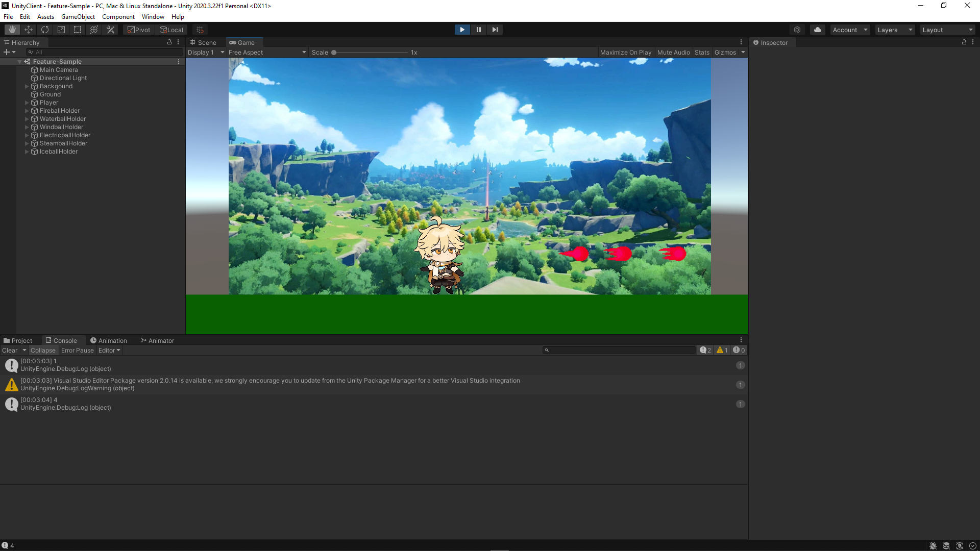Viewport: 980px width, 551px height.
Task: Click the Hierarchy panel lock icon
Action: click(169, 42)
